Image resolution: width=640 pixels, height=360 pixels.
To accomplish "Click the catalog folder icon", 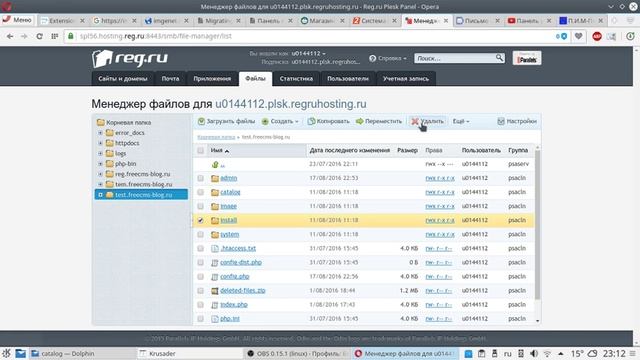I will 215,192.
